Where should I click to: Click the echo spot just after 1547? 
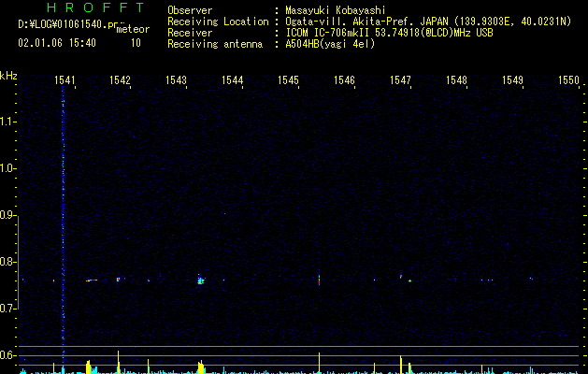409,280
